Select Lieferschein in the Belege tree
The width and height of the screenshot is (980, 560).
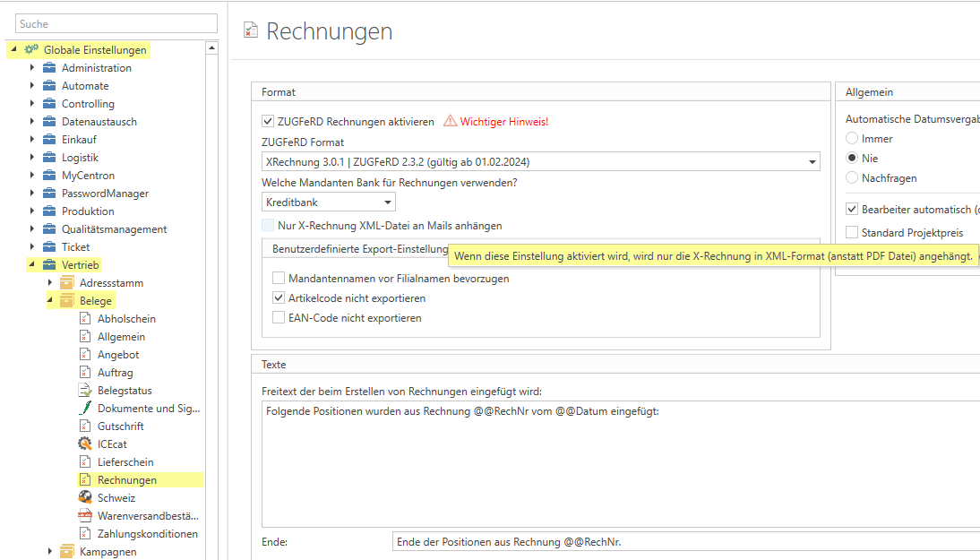pos(127,462)
